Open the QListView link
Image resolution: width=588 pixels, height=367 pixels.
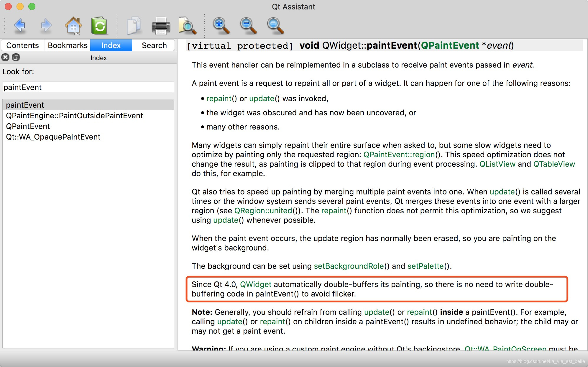pyautogui.click(x=497, y=164)
